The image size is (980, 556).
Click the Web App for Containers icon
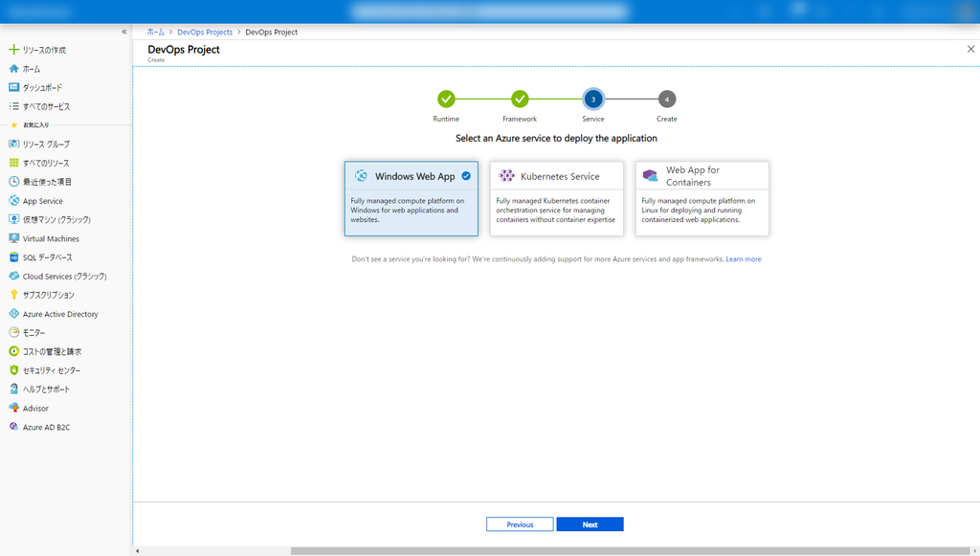tap(651, 175)
